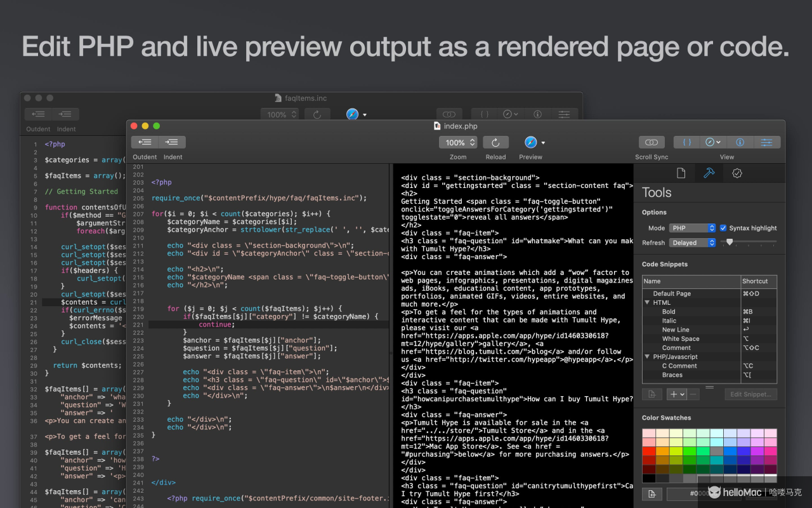Image resolution: width=812 pixels, height=508 pixels.
Task: Select the White Space snippet row
Action: point(709,338)
